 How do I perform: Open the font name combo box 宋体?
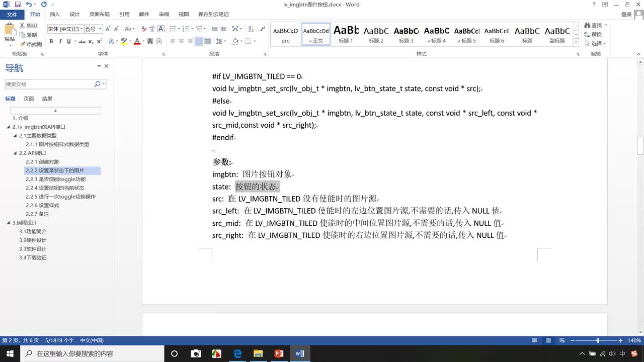pyautogui.click(x=65, y=29)
